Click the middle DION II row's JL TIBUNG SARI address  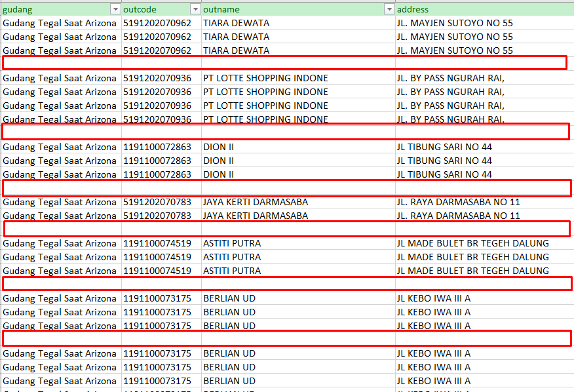pos(444,161)
